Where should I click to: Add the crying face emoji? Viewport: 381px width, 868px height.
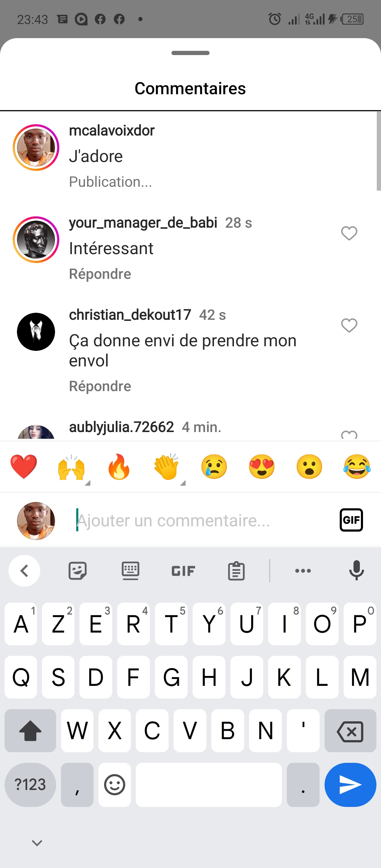click(214, 467)
